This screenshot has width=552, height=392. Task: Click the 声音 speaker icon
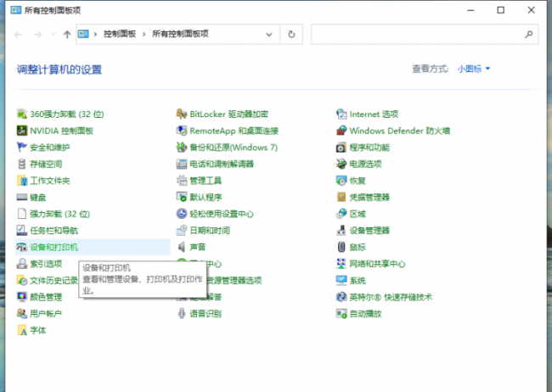tap(182, 247)
